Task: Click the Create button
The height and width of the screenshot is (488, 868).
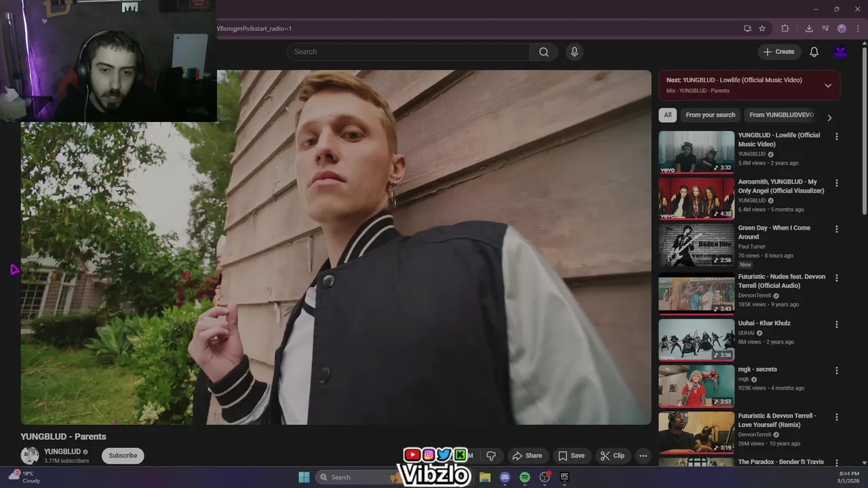Action: (778, 52)
